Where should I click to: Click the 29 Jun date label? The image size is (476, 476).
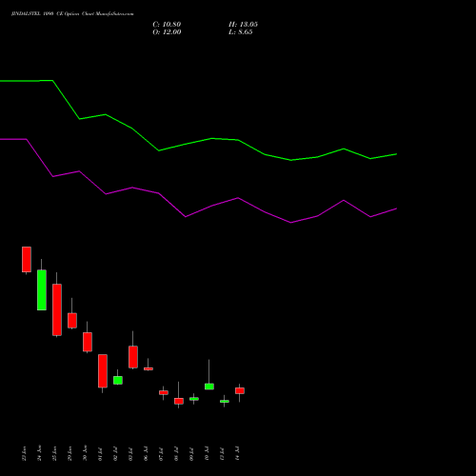tap(69, 453)
